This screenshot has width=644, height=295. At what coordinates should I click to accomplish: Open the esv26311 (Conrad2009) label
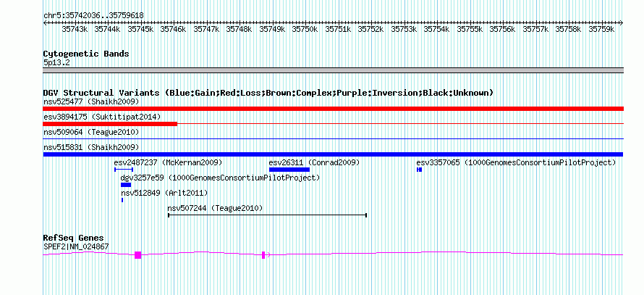(314, 162)
